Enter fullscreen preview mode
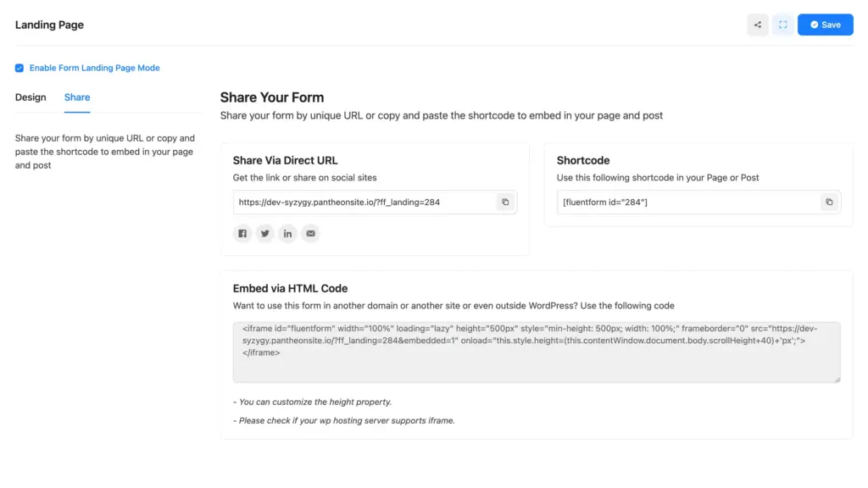The width and height of the screenshot is (868, 488). (782, 25)
